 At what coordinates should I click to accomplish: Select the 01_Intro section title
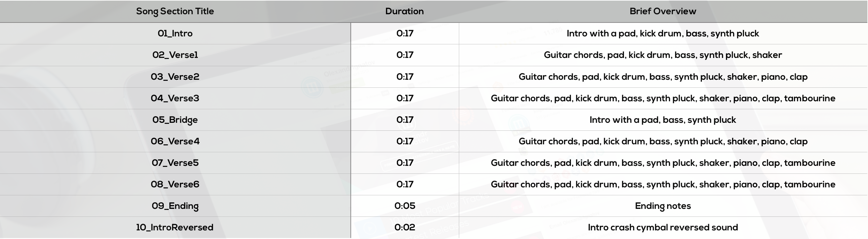175,33
